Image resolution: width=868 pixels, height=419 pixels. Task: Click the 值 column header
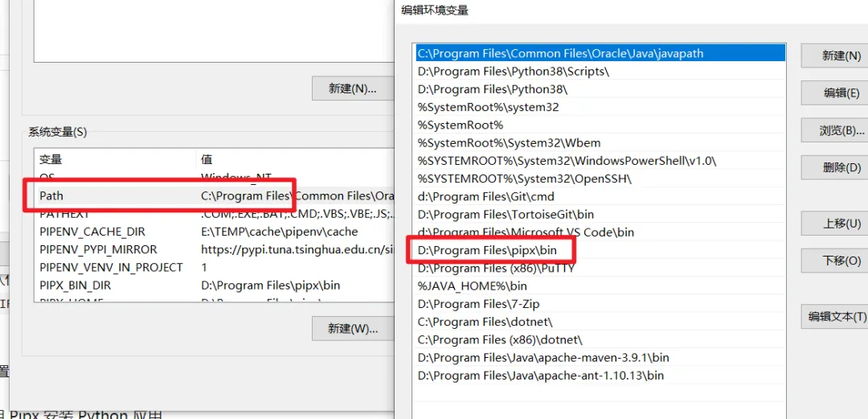pyautogui.click(x=295, y=159)
